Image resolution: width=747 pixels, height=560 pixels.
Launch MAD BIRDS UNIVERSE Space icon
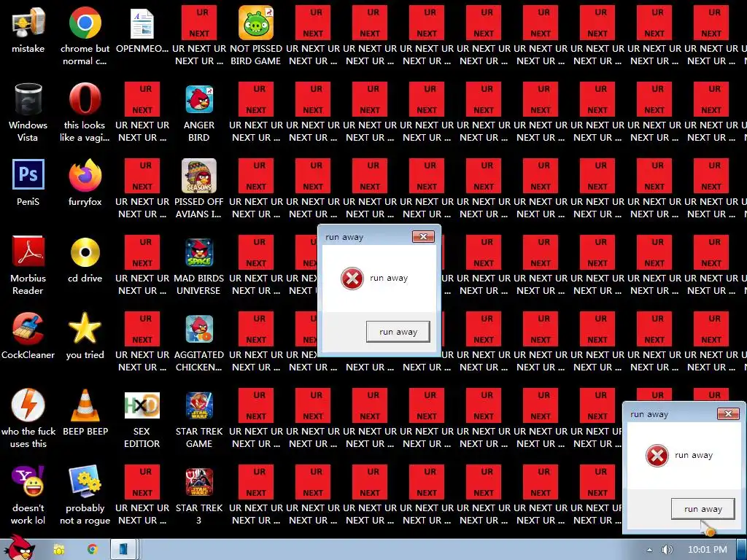click(199, 252)
